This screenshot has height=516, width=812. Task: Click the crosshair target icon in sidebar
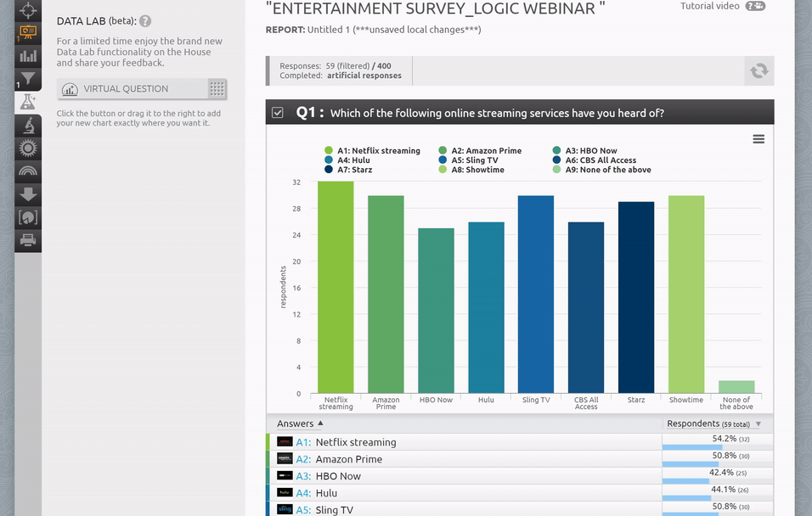click(28, 11)
